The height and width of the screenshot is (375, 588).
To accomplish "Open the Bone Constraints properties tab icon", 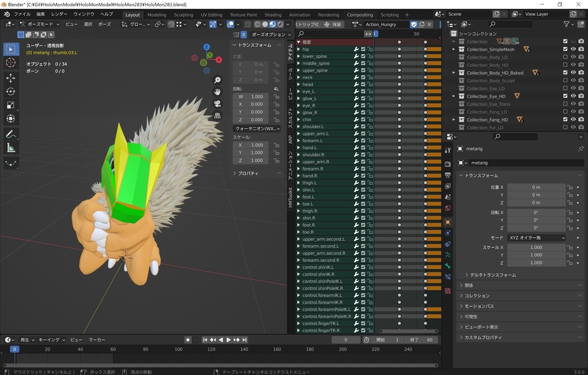I will 447,277.
